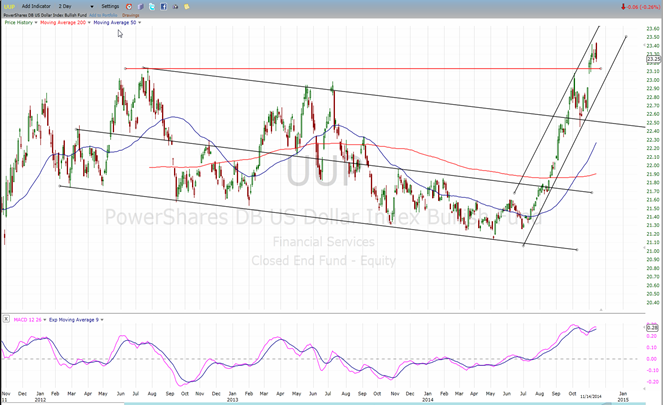The image size is (663, 405).
Task: Click the yellow sticky note icon
Action: [x=186, y=7]
